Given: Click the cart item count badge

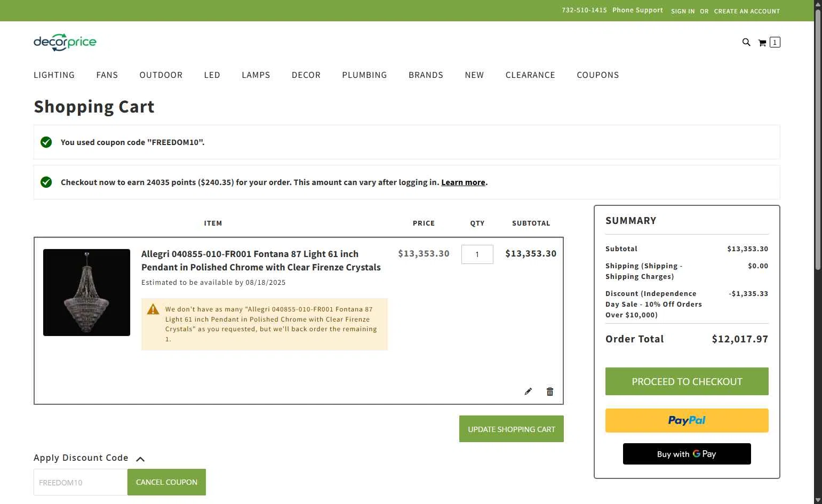Looking at the screenshot, I should pos(775,42).
